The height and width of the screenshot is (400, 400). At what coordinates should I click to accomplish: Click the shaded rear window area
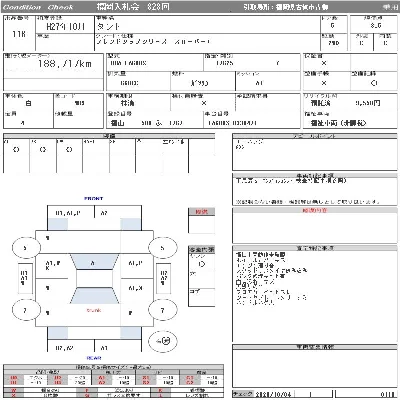click(x=94, y=295)
